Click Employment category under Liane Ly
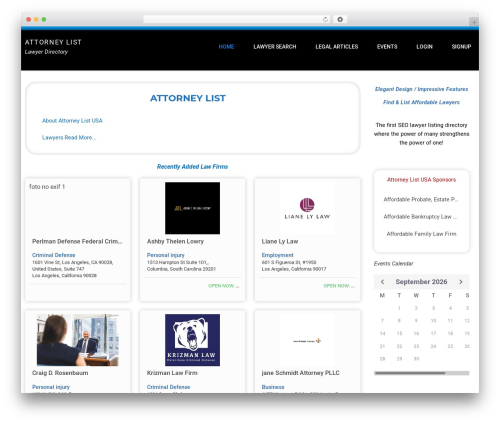The width and height of the screenshot is (500, 423). tap(277, 255)
